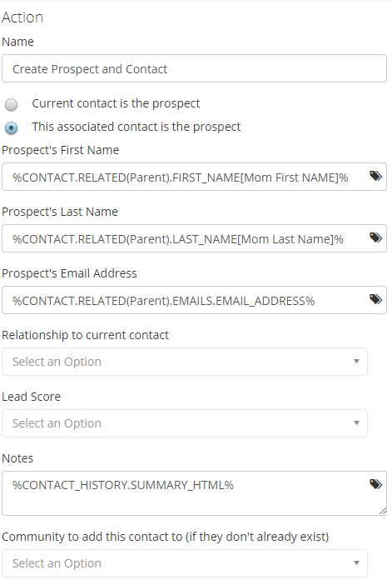Expand the Relationship to current contact dropdown
Image resolution: width=392 pixels, height=580 pixels.
click(185, 362)
